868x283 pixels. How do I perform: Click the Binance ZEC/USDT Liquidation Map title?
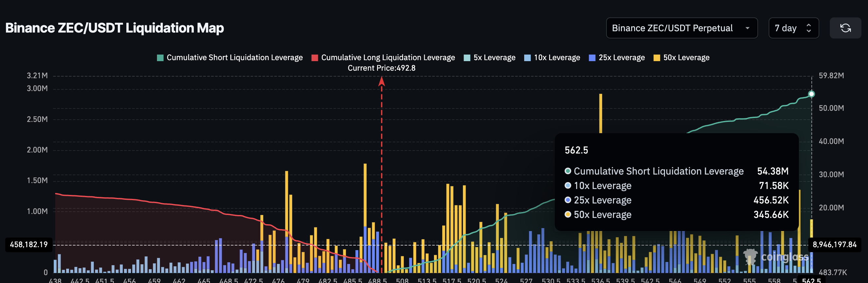pos(115,28)
